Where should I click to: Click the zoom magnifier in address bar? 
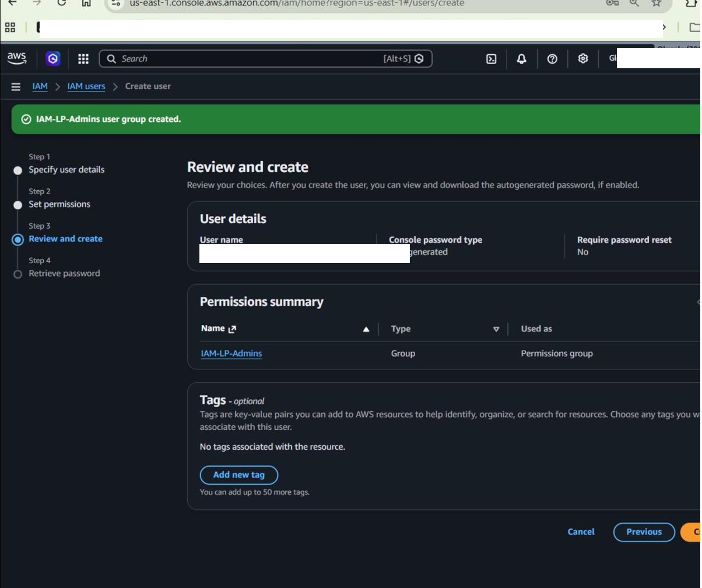tap(634, 3)
